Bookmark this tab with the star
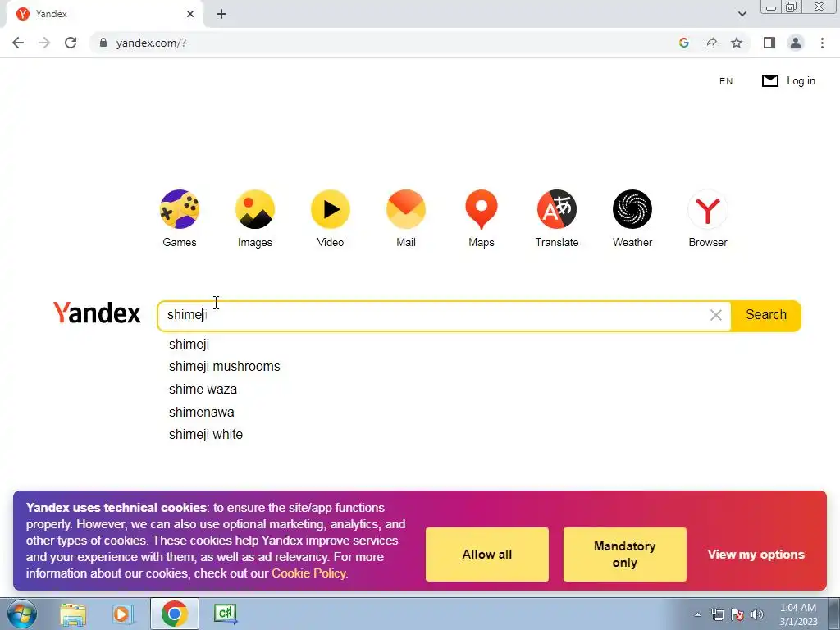840x630 pixels. coord(737,43)
